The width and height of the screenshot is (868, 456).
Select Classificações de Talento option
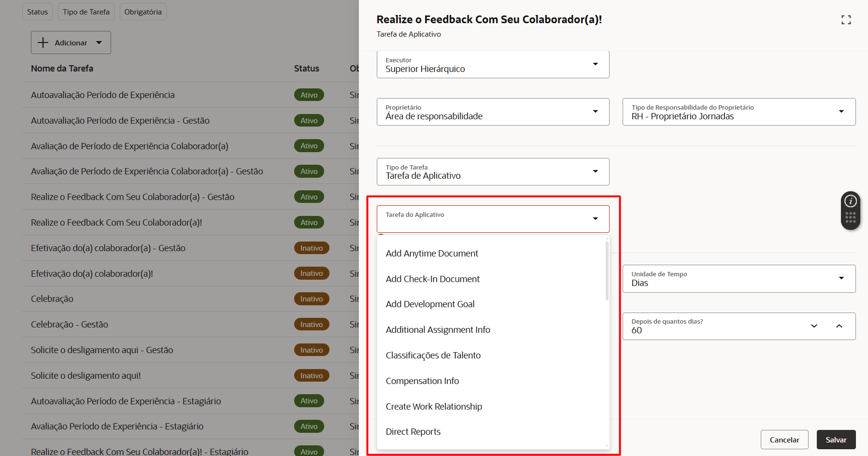[x=491, y=356]
